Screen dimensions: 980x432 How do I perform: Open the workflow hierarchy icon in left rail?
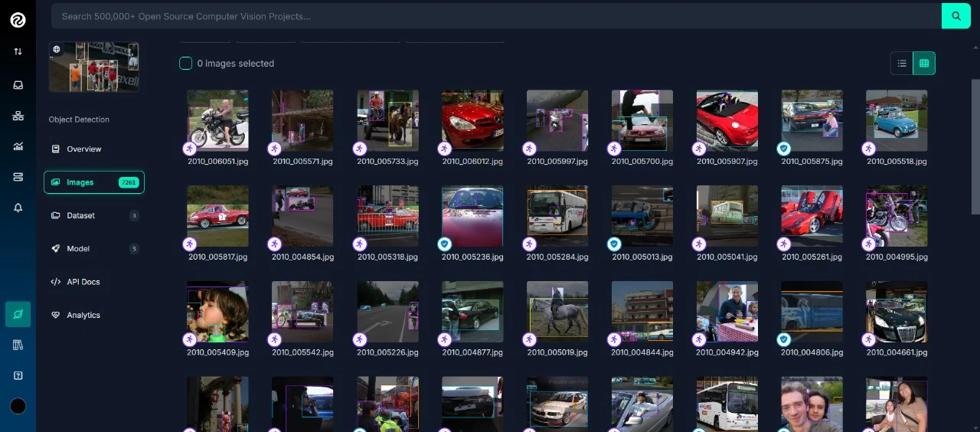click(x=18, y=116)
